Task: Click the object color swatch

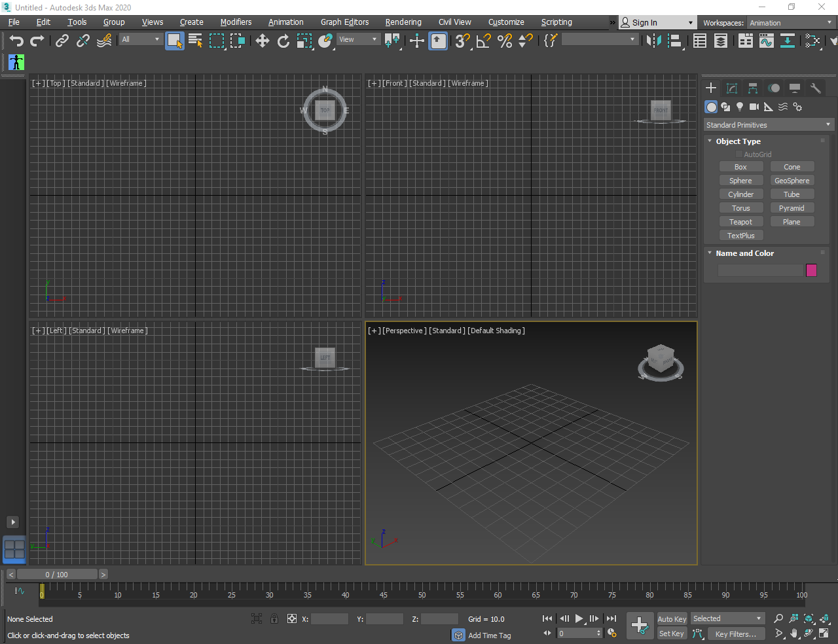Action: 811,270
